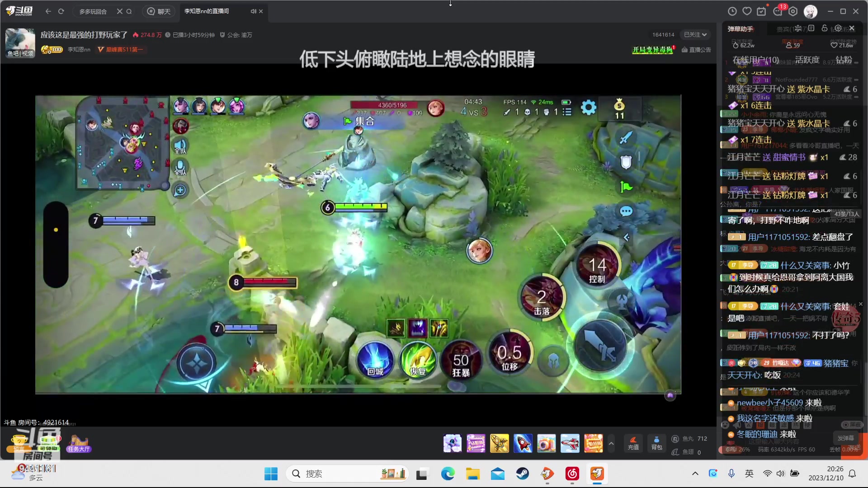This screenshot has height=488, width=868.
Task: Click the search magnifier in Douyu search box
Action: point(129,11)
